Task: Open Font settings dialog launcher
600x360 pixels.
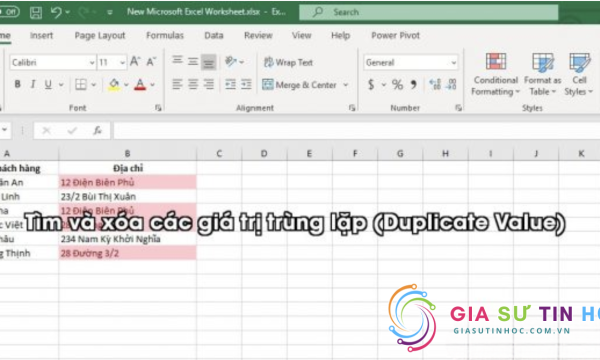Action: (158, 108)
